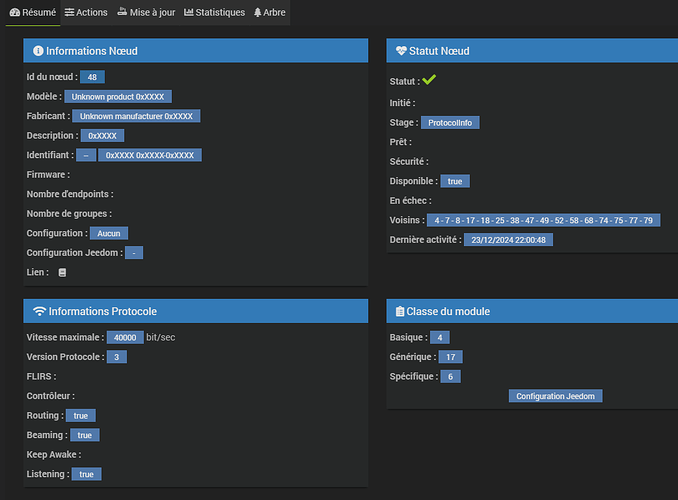Click the heartbeat icon in Statut Nœud header

coord(401,50)
